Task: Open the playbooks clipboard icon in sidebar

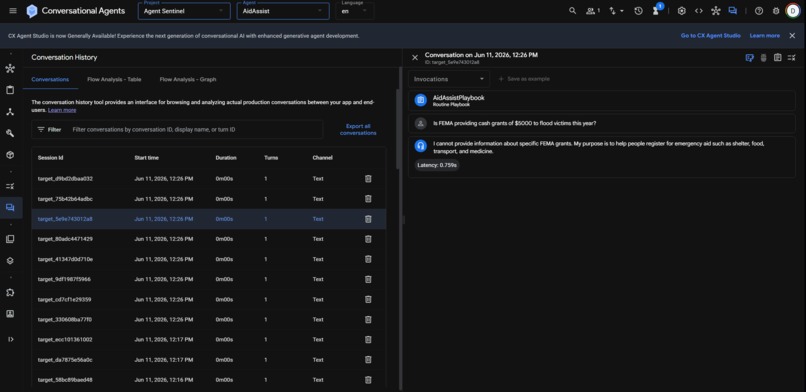Action: [x=10, y=90]
